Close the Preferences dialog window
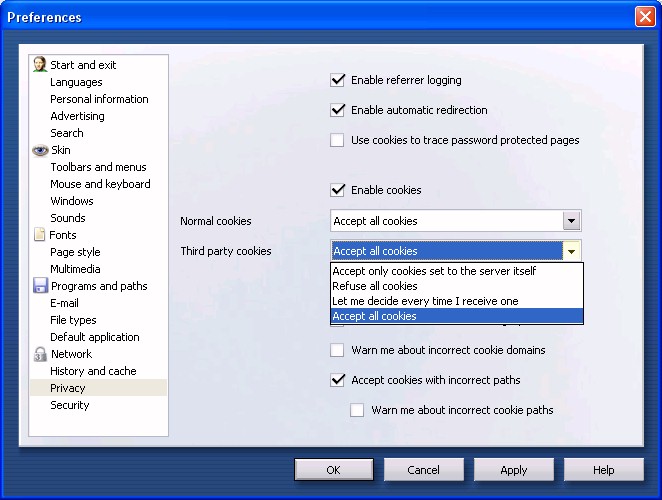 [644, 17]
